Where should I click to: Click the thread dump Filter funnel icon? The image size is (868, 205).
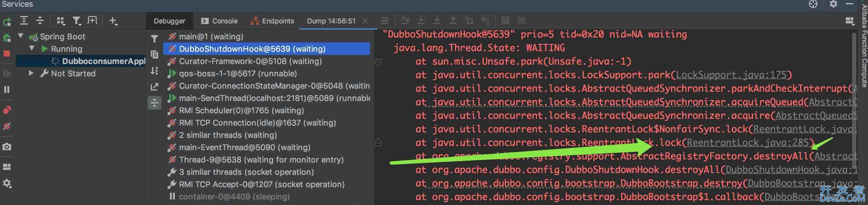154,39
